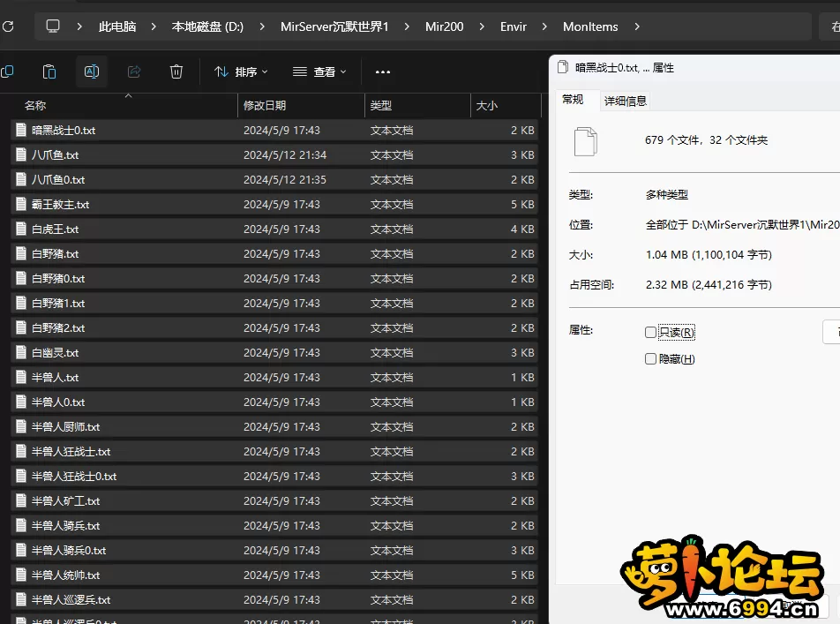This screenshot has height=624, width=840.
Task: Click the copy icon in toolbar
Action: pos(7,71)
